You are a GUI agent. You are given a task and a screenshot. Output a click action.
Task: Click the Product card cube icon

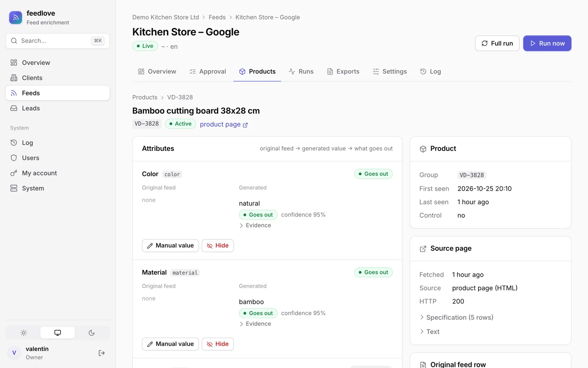tap(423, 149)
